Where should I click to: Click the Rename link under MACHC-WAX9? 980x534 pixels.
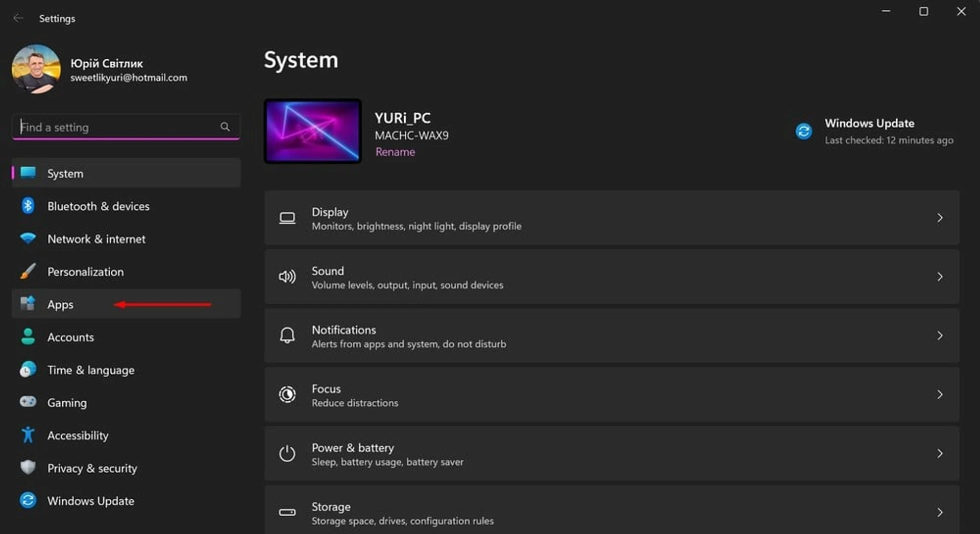click(x=395, y=152)
